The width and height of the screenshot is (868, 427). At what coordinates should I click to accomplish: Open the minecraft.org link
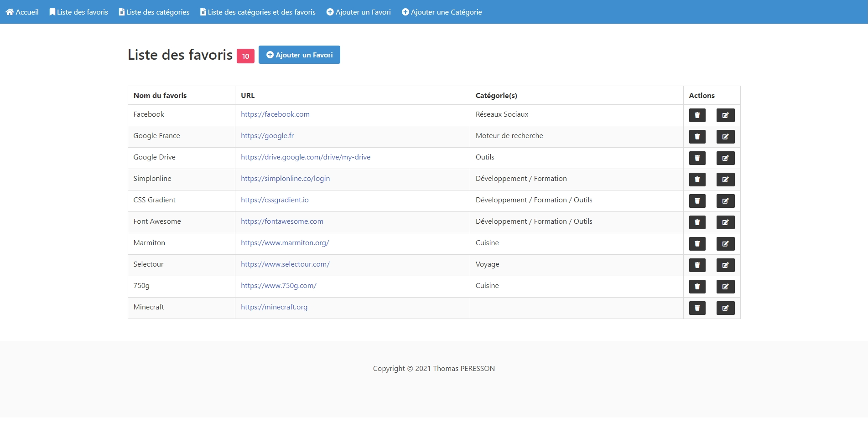[274, 307]
